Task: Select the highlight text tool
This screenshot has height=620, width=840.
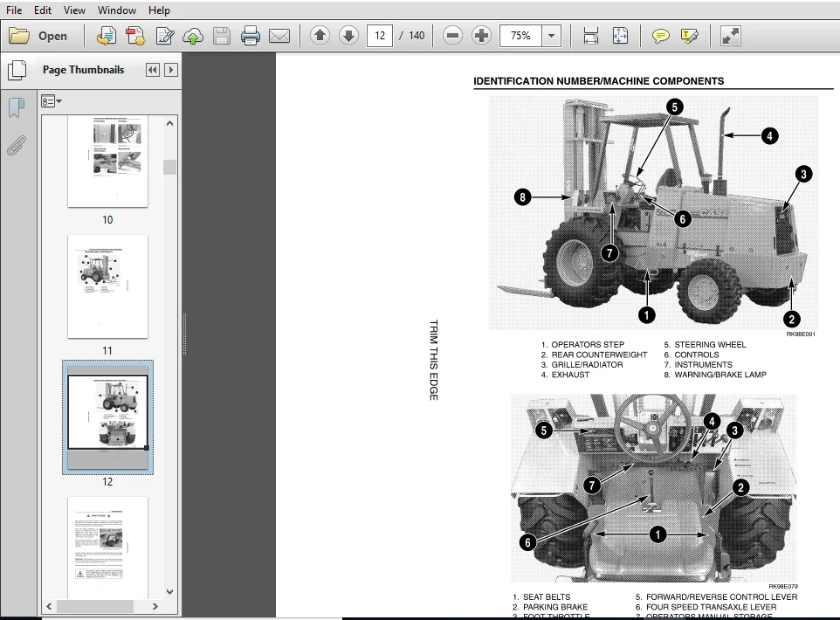Action: (690, 36)
